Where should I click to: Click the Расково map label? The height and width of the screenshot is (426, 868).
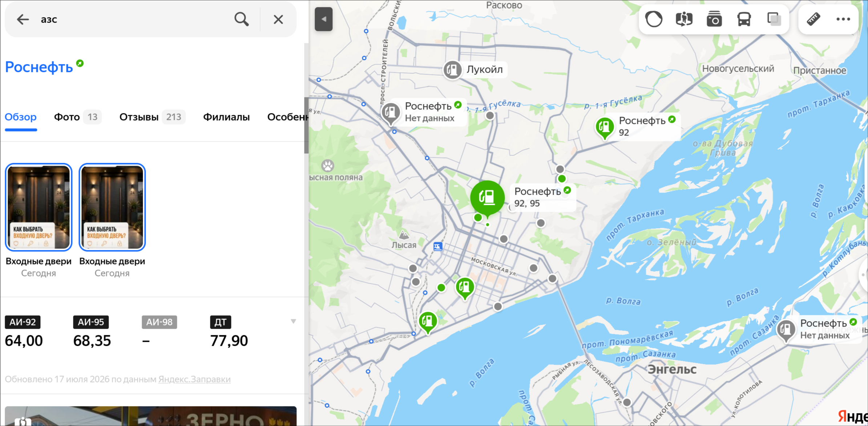coord(504,5)
